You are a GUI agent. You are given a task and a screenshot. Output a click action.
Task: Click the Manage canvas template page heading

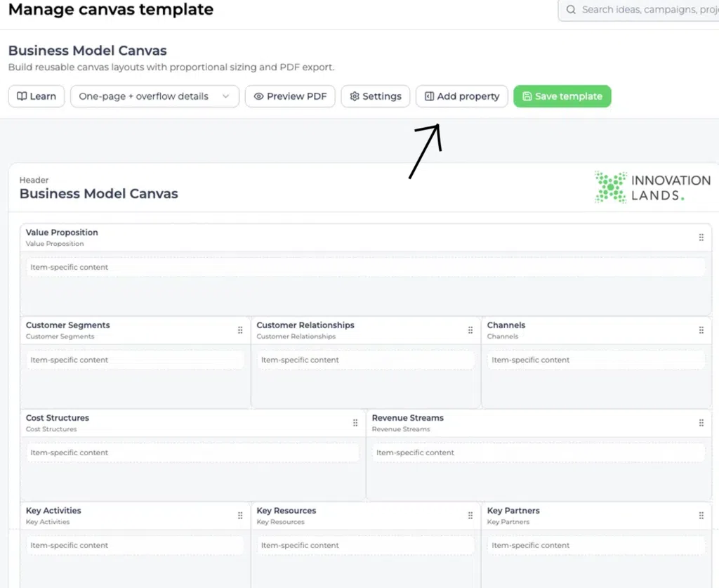point(110,9)
